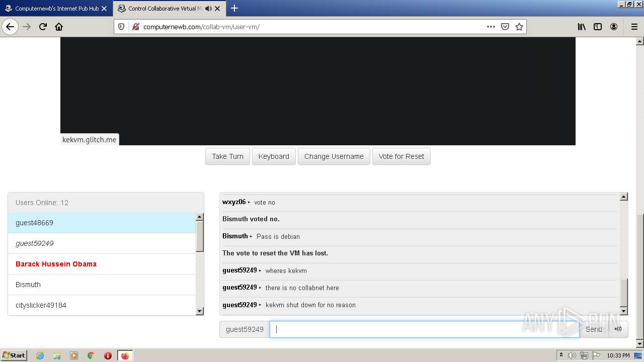Viewport: 644px width, 362px height.
Task: Open page actions three-dot menu
Action: pyautogui.click(x=491, y=27)
